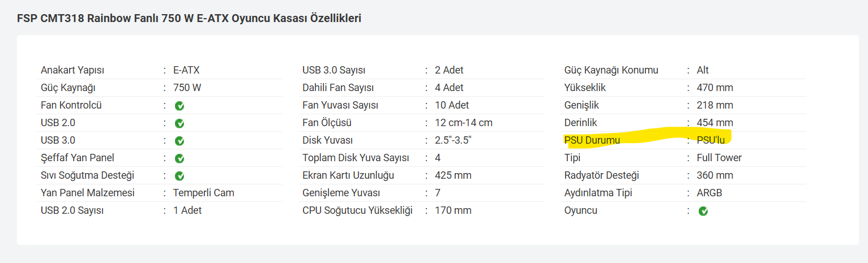Click the Temperli Cam panel material value
Image resolution: width=868 pixels, height=263 pixels.
pyautogui.click(x=203, y=193)
